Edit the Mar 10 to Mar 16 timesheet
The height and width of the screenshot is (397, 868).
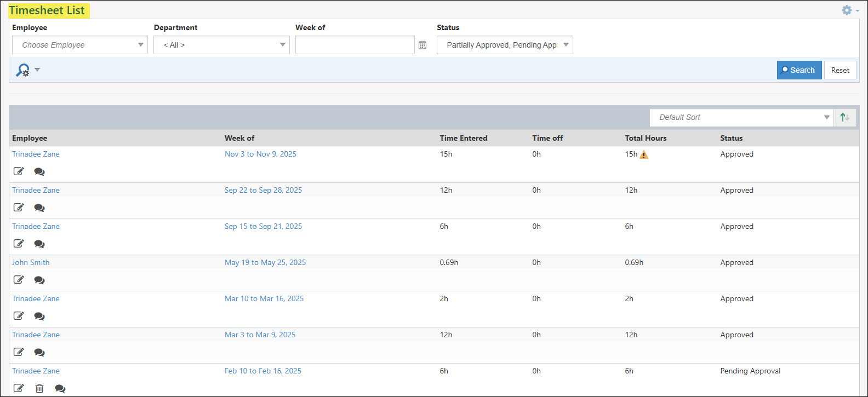(x=19, y=316)
